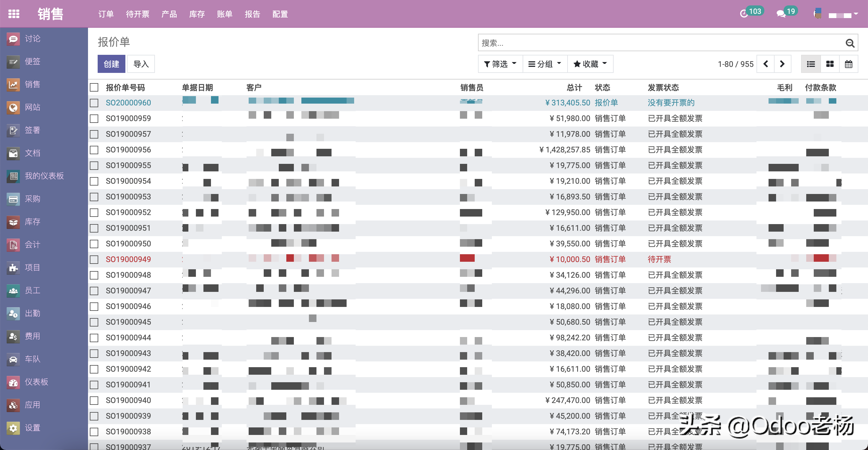Select the SO19000949 row checkbox
The height and width of the screenshot is (450, 868).
point(94,259)
